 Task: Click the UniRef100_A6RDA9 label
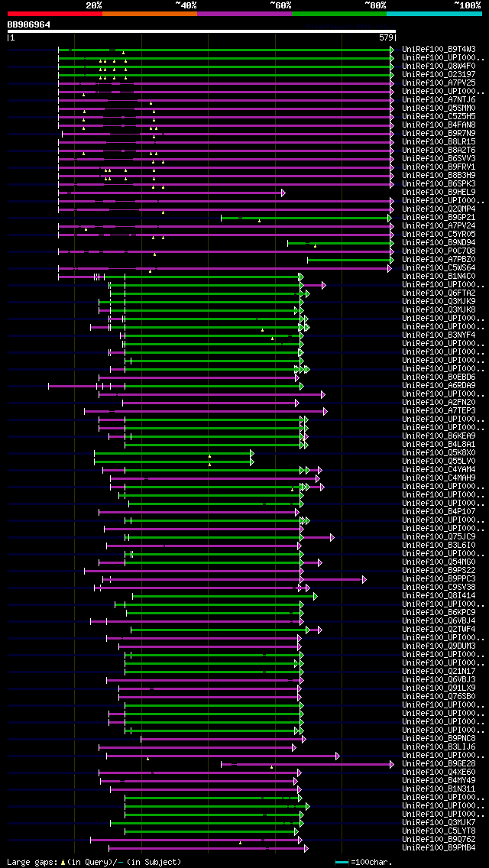coord(439,386)
